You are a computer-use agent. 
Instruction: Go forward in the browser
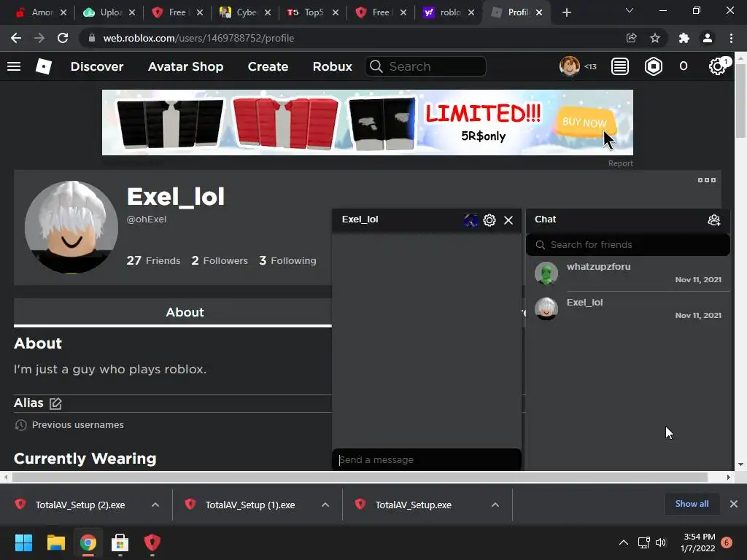[39, 38]
